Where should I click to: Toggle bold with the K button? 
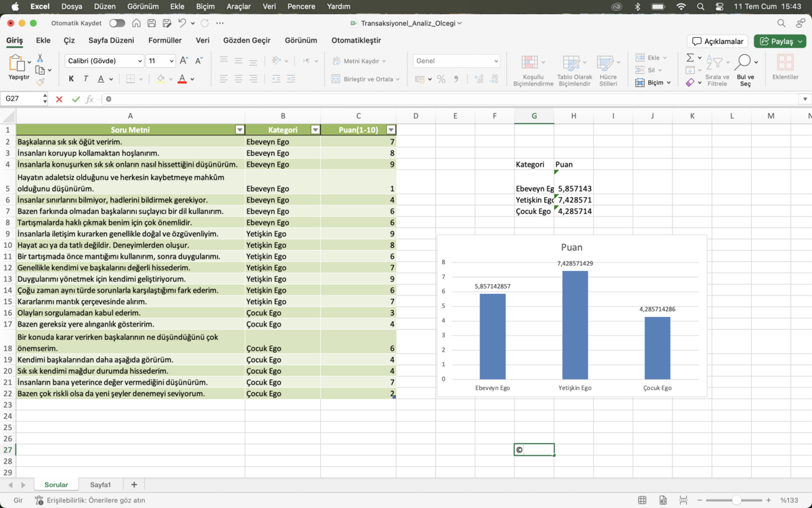coord(71,79)
